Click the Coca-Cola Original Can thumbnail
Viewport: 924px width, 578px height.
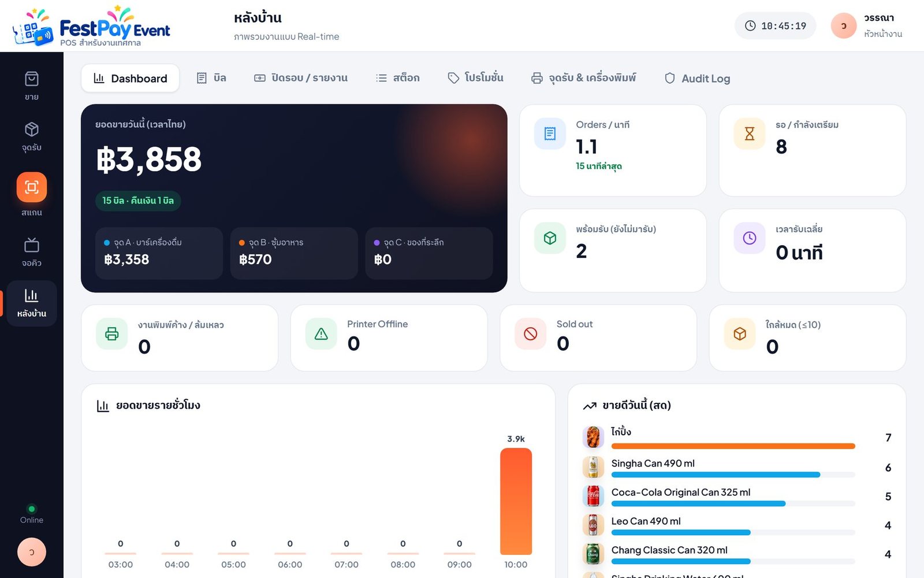coord(593,496)
